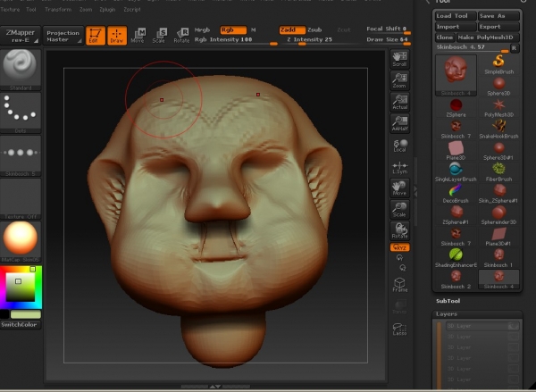Choose the ShadingEnhancerE tool
Screen dimensions: 536x392
456,258
